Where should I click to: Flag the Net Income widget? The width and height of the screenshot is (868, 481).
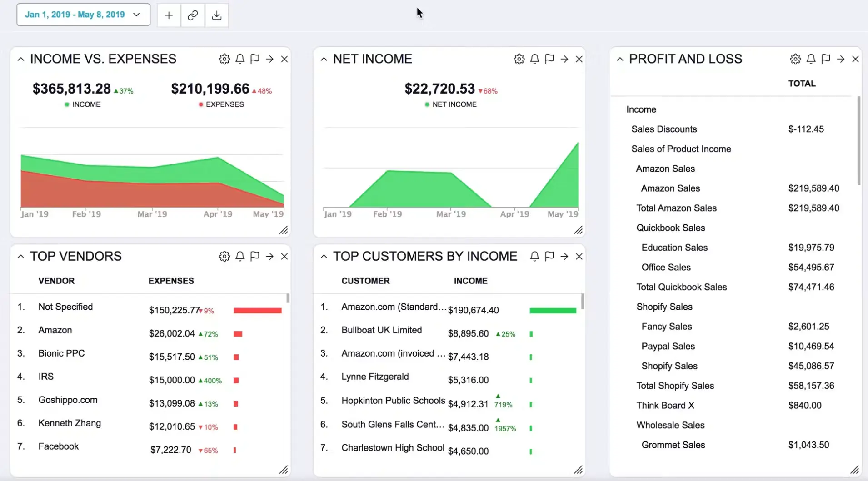[x=549, y=59]
